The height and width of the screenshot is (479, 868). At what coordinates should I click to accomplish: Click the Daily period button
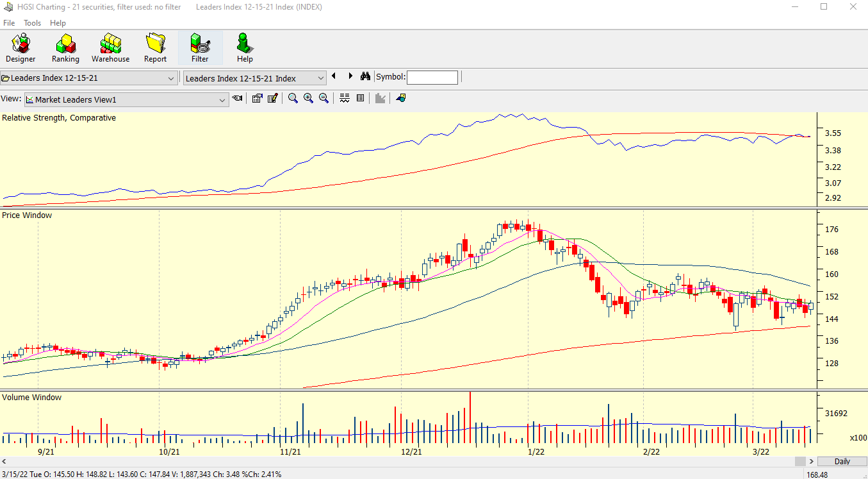pos(842,462)
